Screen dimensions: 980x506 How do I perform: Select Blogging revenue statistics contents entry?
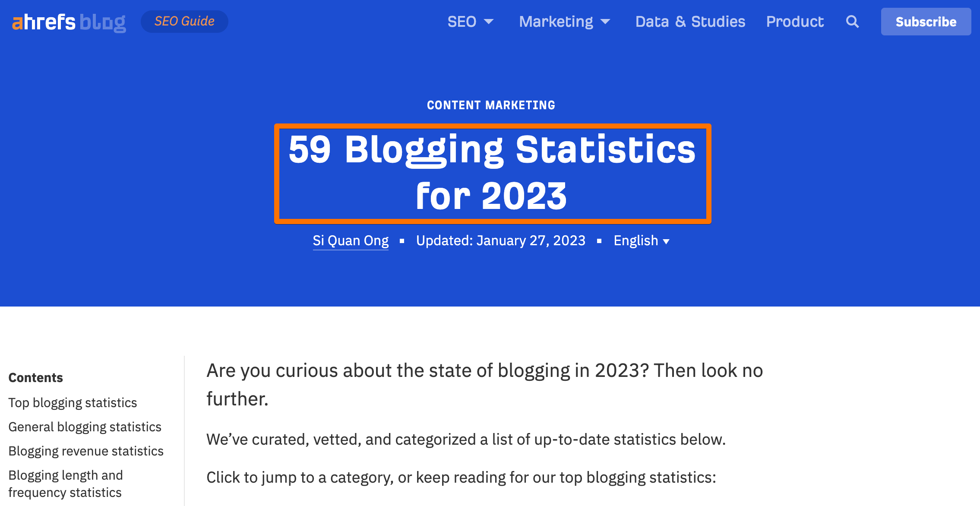click(86, 451)
